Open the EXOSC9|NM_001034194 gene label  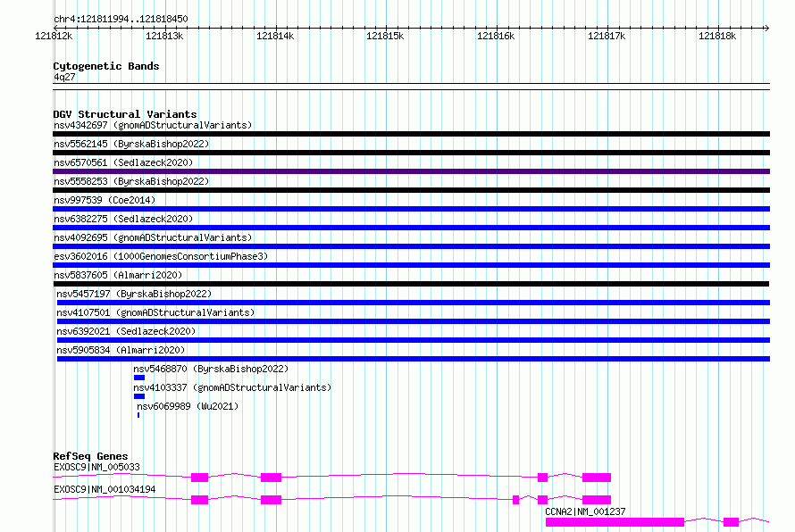[105, 489]
